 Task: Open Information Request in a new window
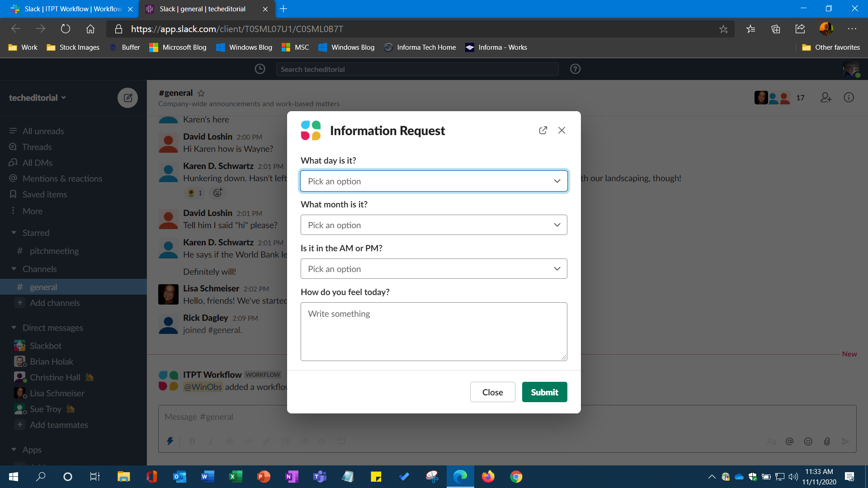543,130
